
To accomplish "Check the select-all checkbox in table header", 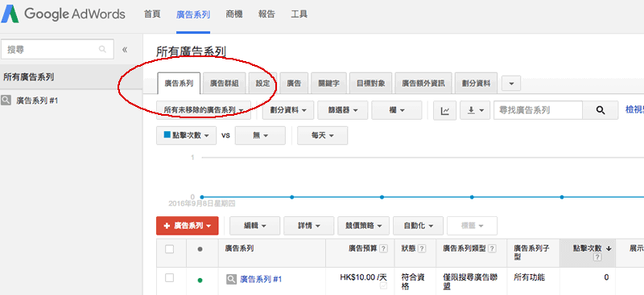I will (x=169, y=248).
